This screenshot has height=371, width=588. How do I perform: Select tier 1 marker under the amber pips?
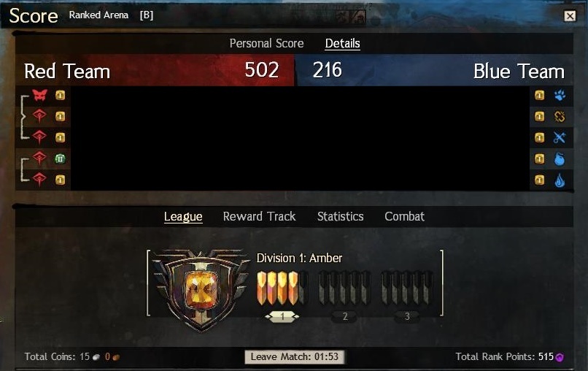(x=282, y=317)
